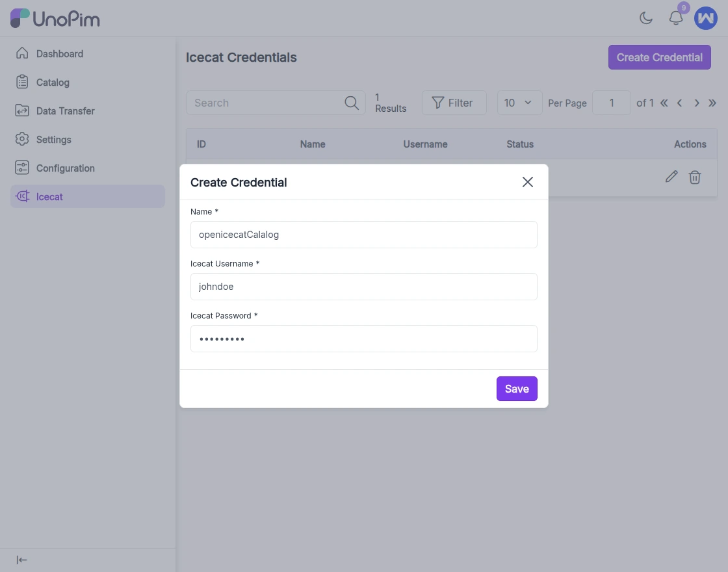Toggle dark mode moon icon
Image resolution: width=728 pixels, height=572 pixels.
pos(646,18)
